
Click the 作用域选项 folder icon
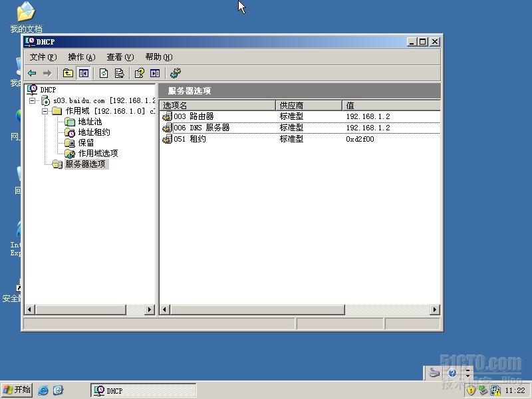pyautogui.click(x=70, y=154)
